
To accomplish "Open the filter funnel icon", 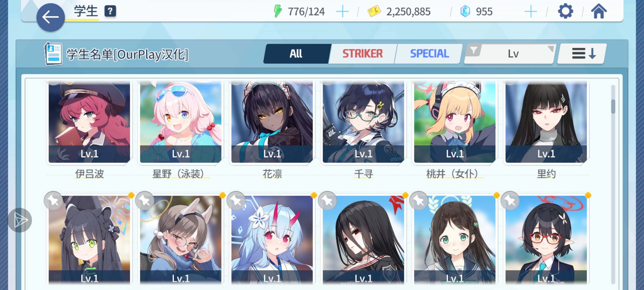I will pos(474,50).
